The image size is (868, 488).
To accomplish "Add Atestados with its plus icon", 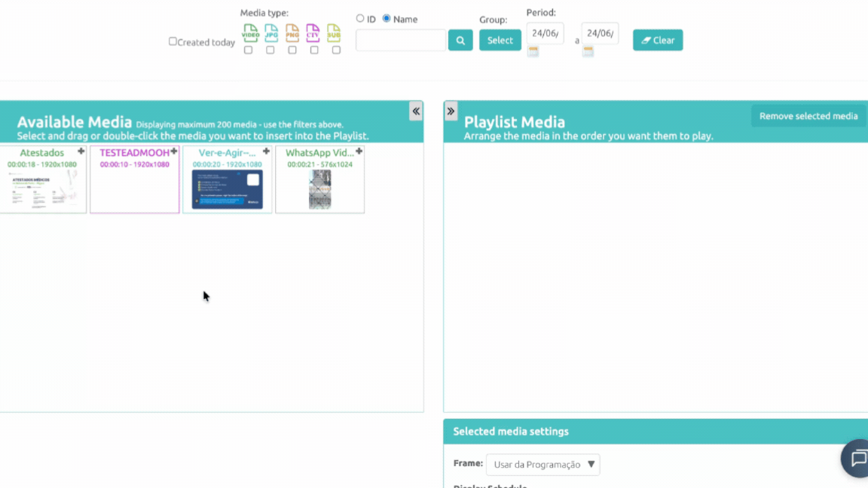I will coord(81,151).
